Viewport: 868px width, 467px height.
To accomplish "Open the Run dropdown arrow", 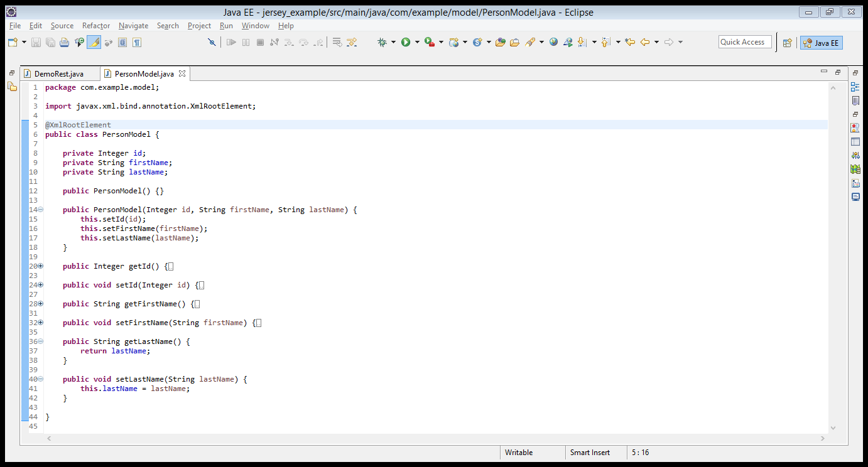I will (417, 42).
